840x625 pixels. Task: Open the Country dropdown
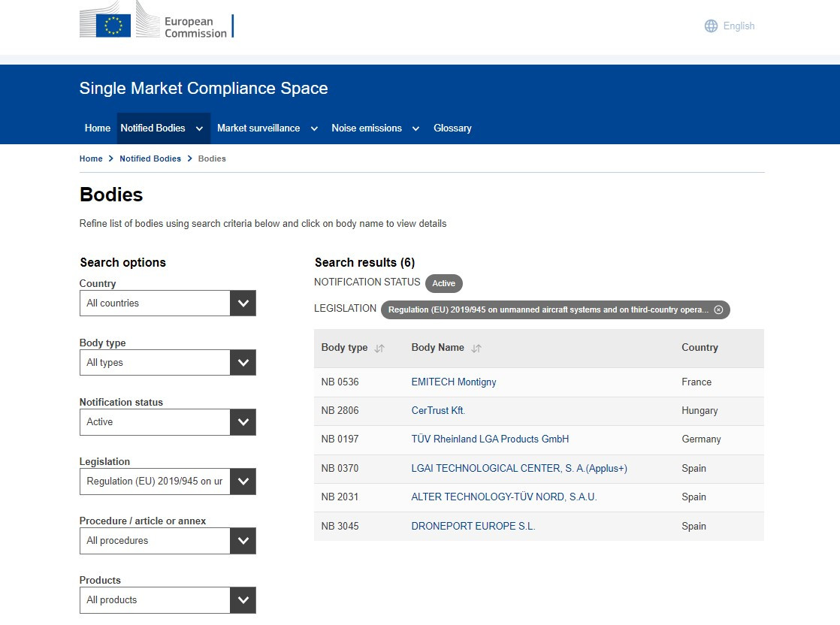coord(168,303)
